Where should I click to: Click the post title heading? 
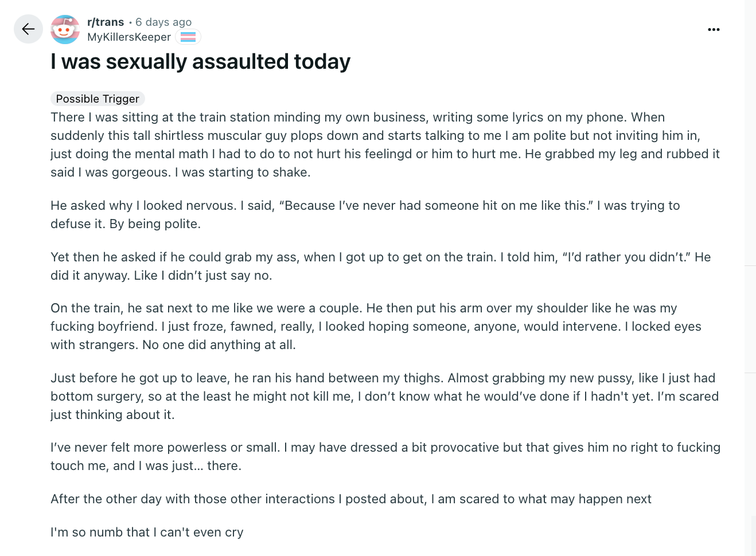pyautogui.click(x=200, y=61)
